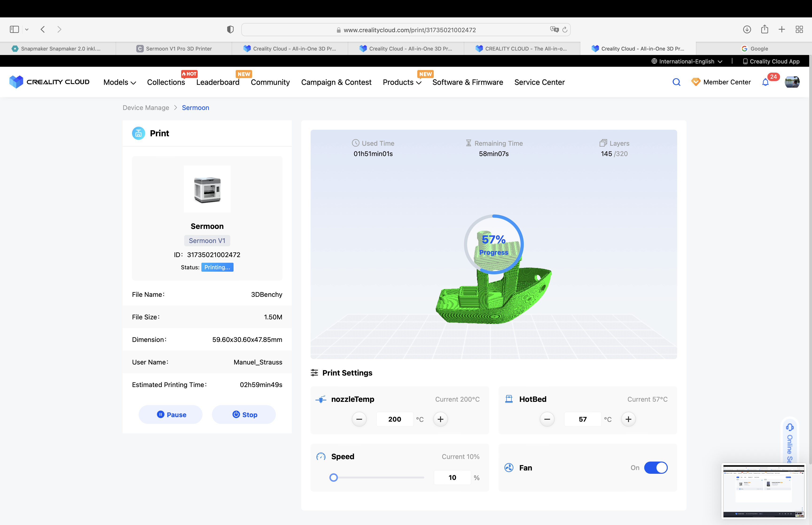Click the search magnifier icon in the site header
The height and width of the screenshot is (525, 812).
coord(676,82)
